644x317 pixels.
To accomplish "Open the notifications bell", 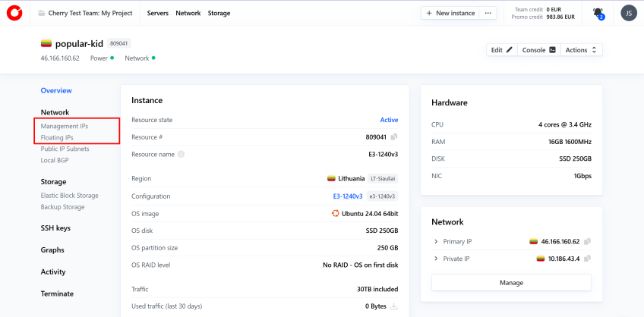I will tap(598, 13).
